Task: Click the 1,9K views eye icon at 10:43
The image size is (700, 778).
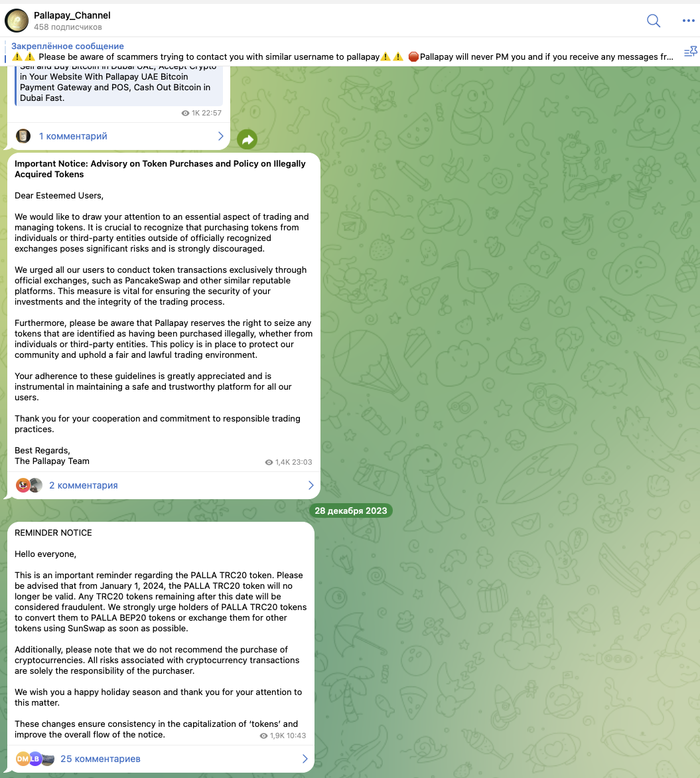Action: click(x=264, y=736)
